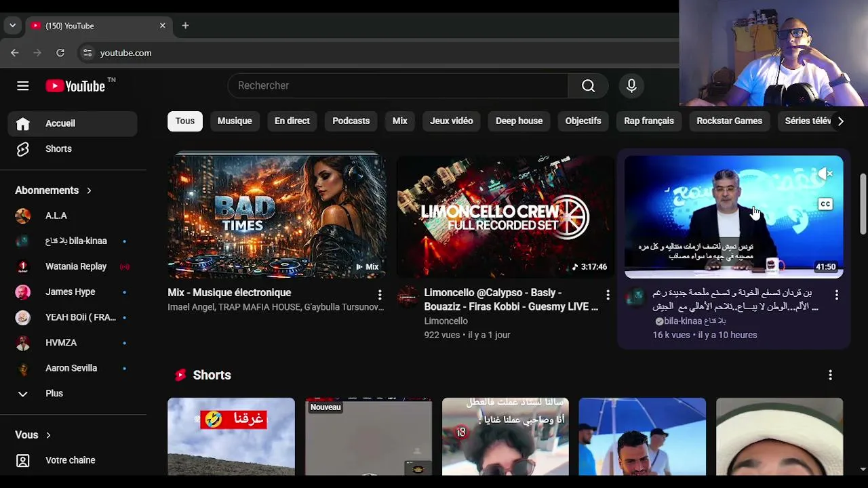
Task: Click the search magnifier button
Action: 588,85
